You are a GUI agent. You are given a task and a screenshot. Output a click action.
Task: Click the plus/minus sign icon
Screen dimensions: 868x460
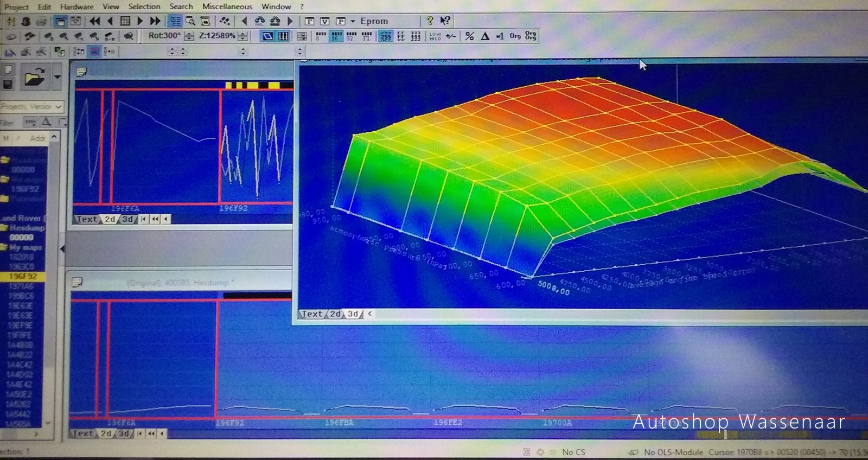point(451,36)
